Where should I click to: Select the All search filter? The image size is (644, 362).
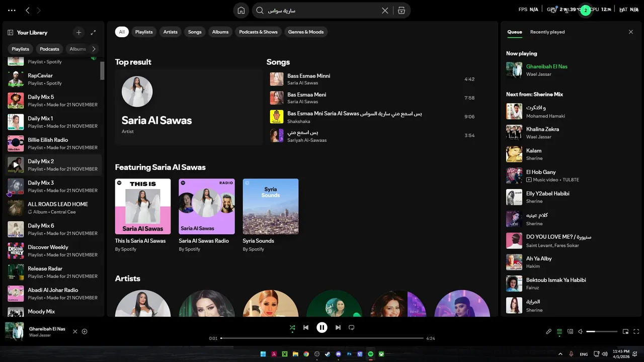coord(122,32)
